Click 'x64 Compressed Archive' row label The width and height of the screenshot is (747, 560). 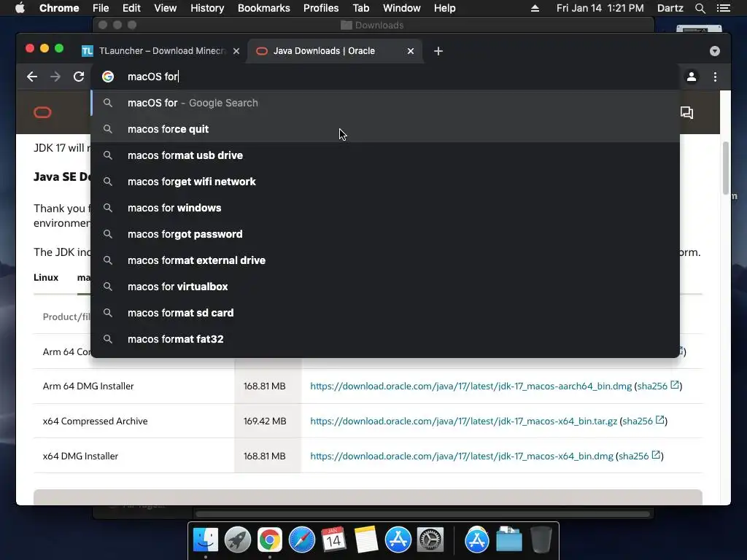pyautogui.click(x=96, y=421)
